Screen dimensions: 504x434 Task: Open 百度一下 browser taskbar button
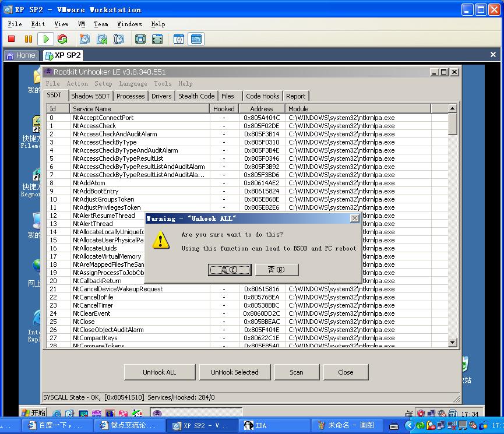pyautogui.click(x=57, y=425)
